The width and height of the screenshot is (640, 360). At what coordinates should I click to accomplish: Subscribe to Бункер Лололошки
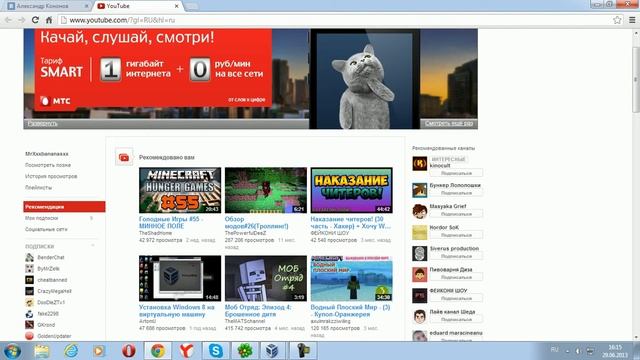[456, 193]
